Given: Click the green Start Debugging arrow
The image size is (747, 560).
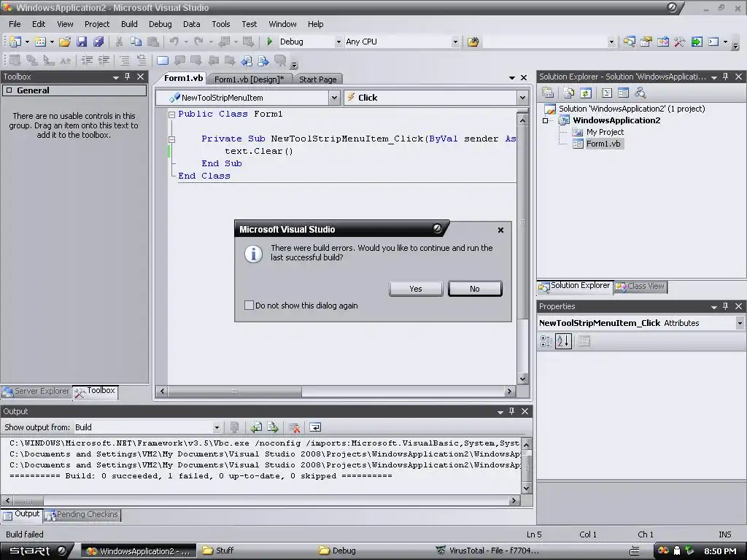Looking at the screenshot, I should click(270, 42).
